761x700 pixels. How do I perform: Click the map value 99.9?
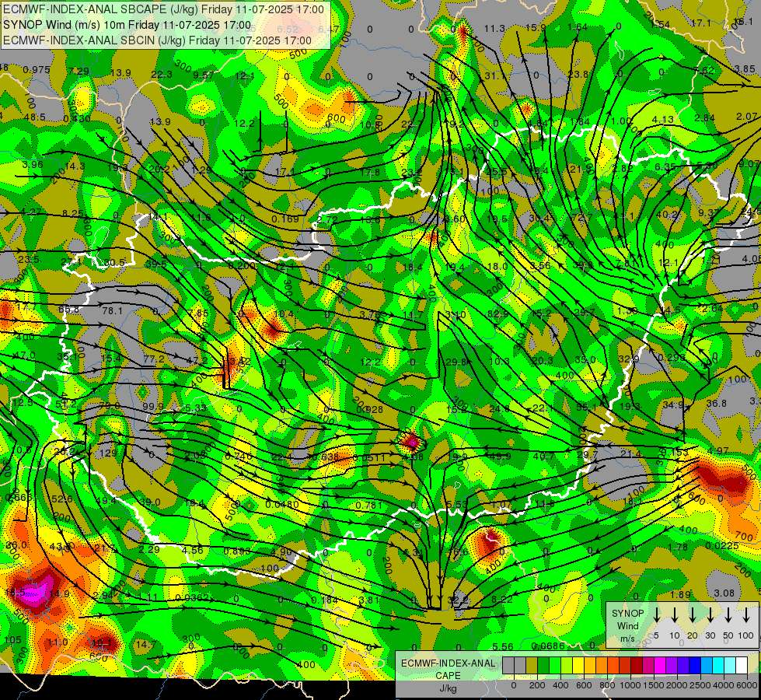[153, 406]
